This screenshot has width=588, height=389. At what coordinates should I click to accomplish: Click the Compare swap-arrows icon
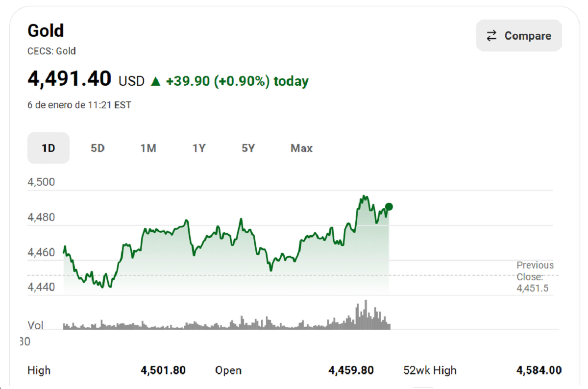pos(491,35)
